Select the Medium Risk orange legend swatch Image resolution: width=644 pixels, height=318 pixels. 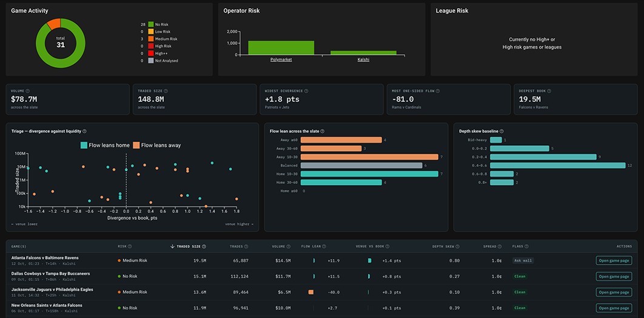[x=151, y=39]
